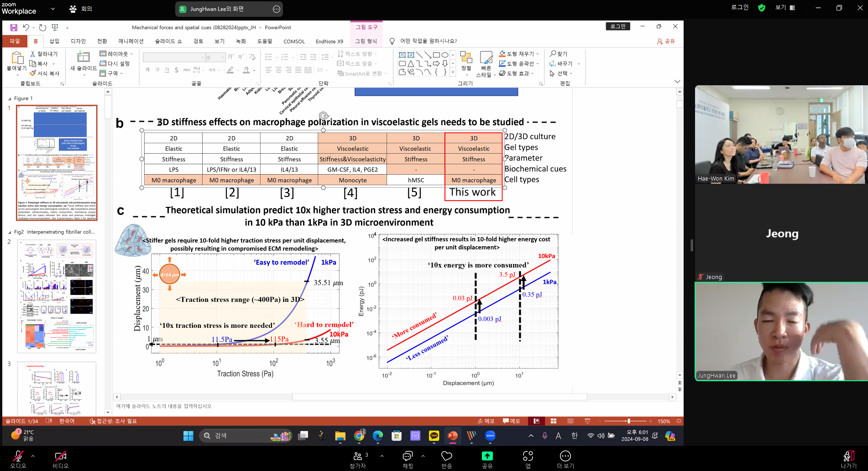The height and width of the screenshot is (471, 868).
Task: Click Leave (나가기) in the Zoom meeting
Action: 848,459
